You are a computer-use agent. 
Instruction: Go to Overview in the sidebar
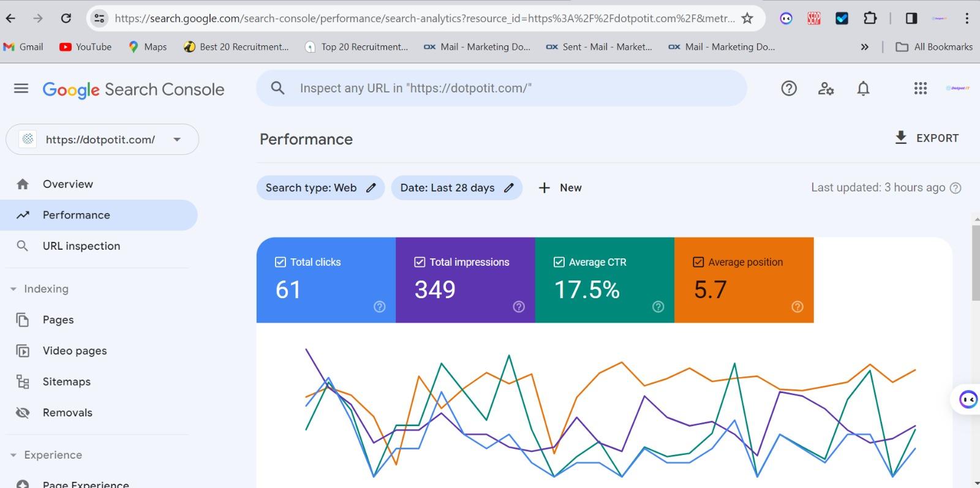pos(67,184)
